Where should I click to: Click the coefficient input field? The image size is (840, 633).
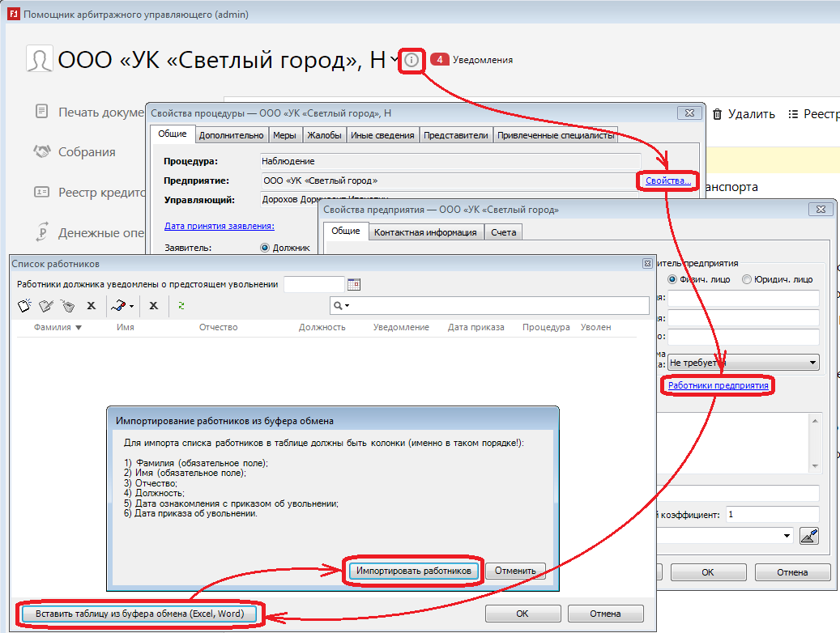click(x=772, y=514)
